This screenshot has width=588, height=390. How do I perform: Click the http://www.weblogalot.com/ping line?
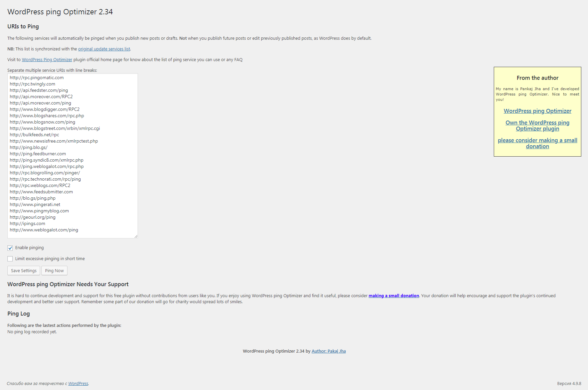click(x=44, y=230)
